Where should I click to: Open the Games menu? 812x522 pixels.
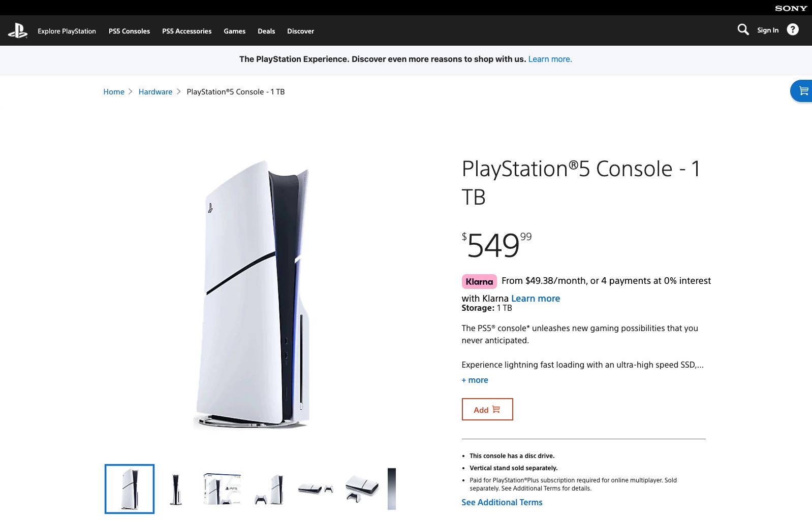pyautogui.click(x=234, y=31)
